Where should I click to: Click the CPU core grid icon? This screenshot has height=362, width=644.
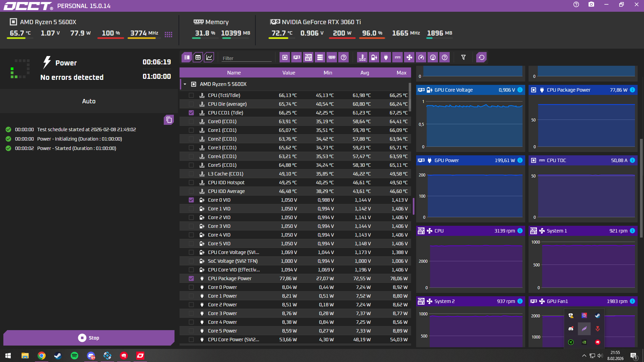(168, 34)
